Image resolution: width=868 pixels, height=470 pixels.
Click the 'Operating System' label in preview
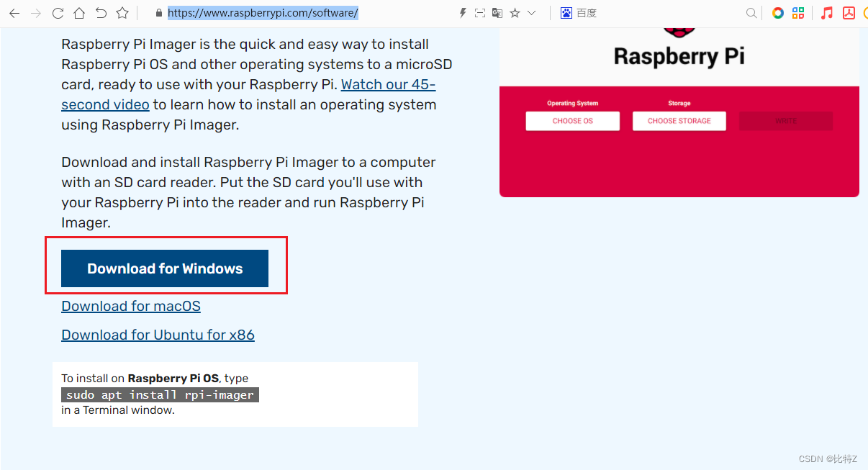(x=573, y=103)
